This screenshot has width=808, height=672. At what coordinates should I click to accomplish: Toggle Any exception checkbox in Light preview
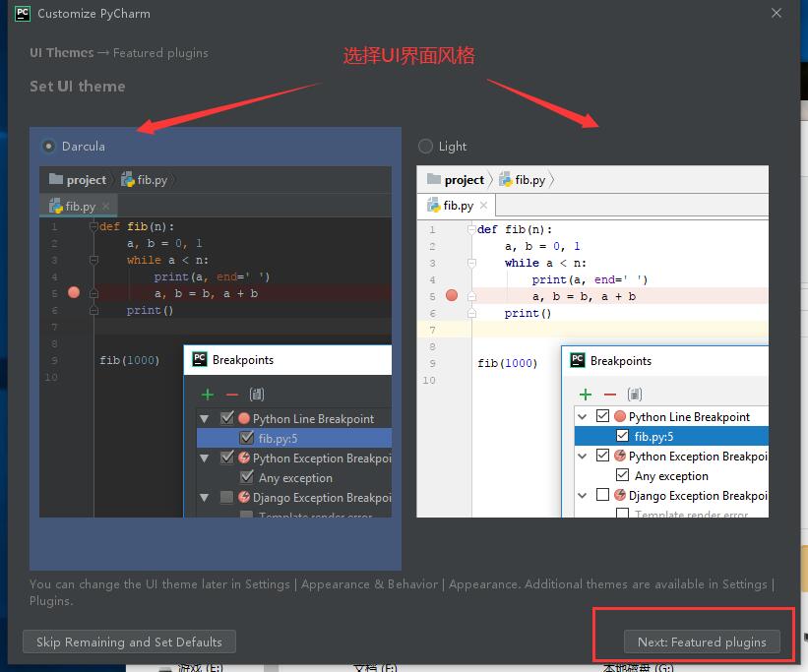[x=623, y=474]
